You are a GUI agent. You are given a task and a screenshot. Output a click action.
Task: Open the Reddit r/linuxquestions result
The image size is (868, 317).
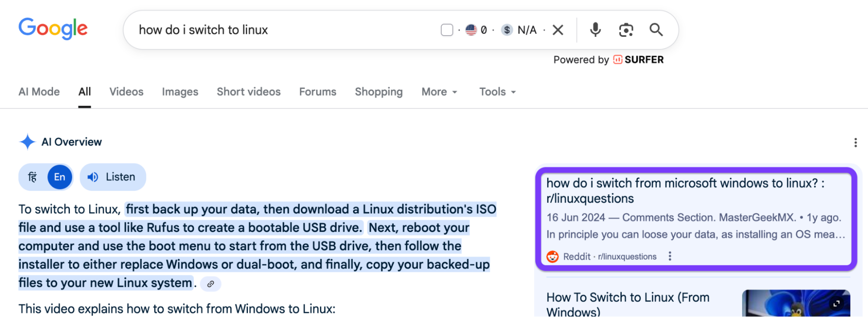pos(685,191)
